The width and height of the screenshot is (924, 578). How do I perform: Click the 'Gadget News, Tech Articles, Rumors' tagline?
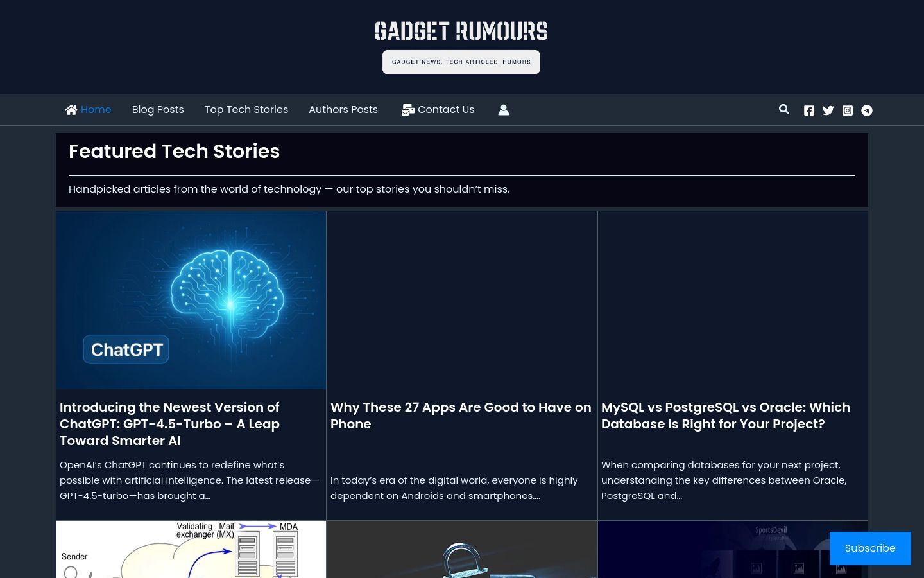461,62
